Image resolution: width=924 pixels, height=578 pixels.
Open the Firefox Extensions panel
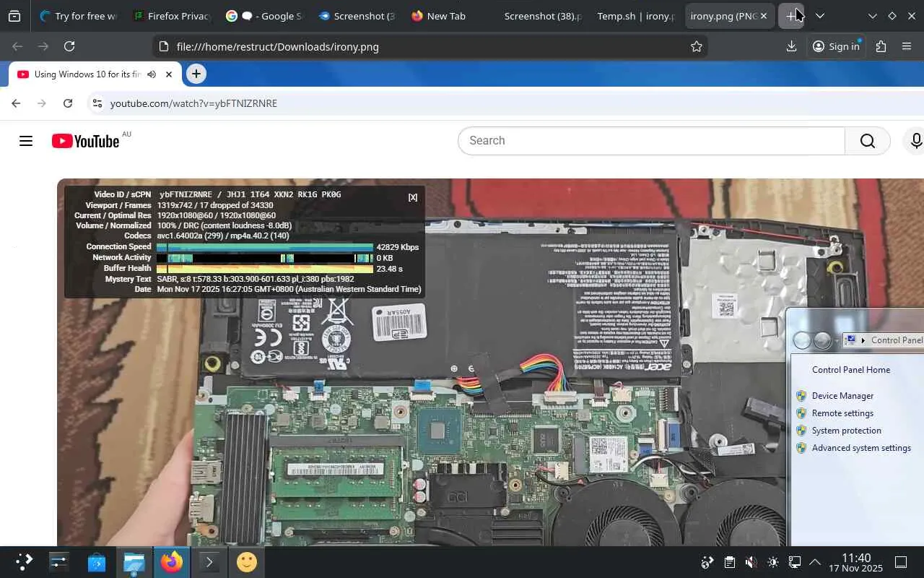point(881,46)
